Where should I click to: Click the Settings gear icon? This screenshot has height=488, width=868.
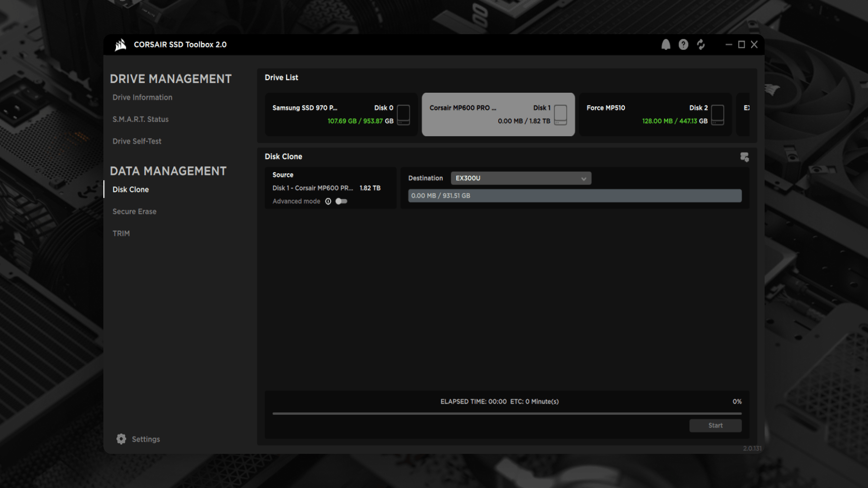point(121,439)
